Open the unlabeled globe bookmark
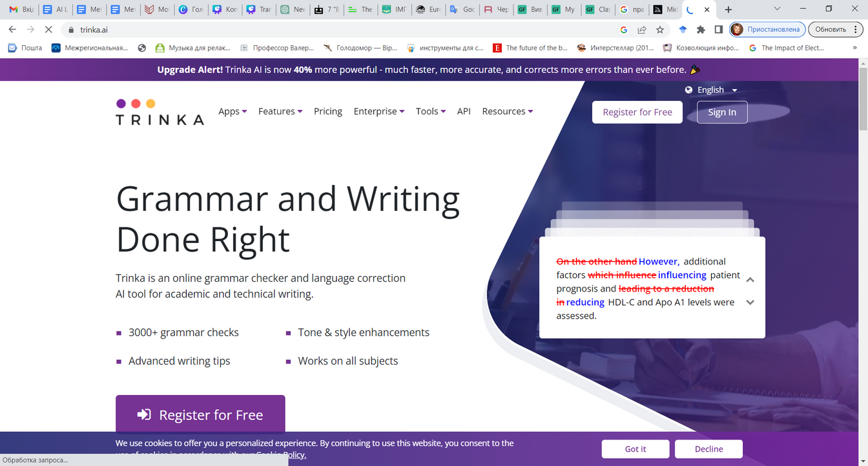The image size is (868, 466). point(142,48)
